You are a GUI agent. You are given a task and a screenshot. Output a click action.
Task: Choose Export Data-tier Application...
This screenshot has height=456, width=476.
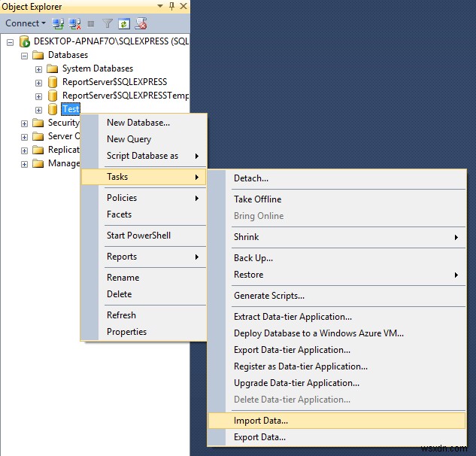pyautogui.click(x=337, y=350)
